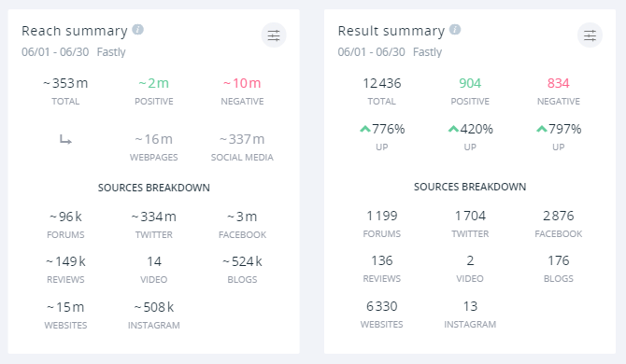Click green up arrow beside 420%

(x=453, y=129)
